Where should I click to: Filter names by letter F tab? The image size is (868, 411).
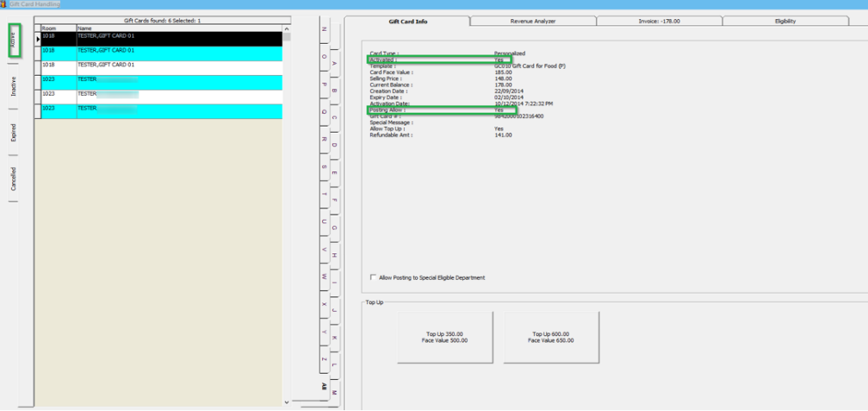point(334,200)
